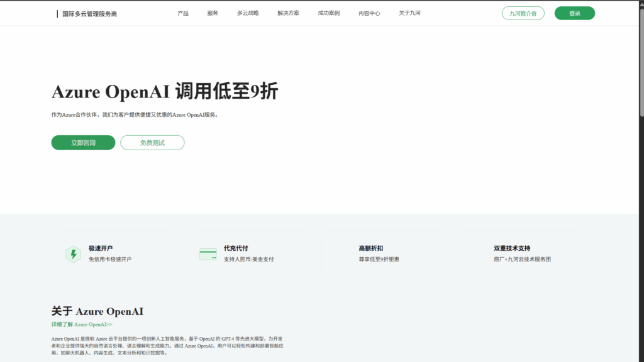Select 多云战略 in the top navigation

248,13
